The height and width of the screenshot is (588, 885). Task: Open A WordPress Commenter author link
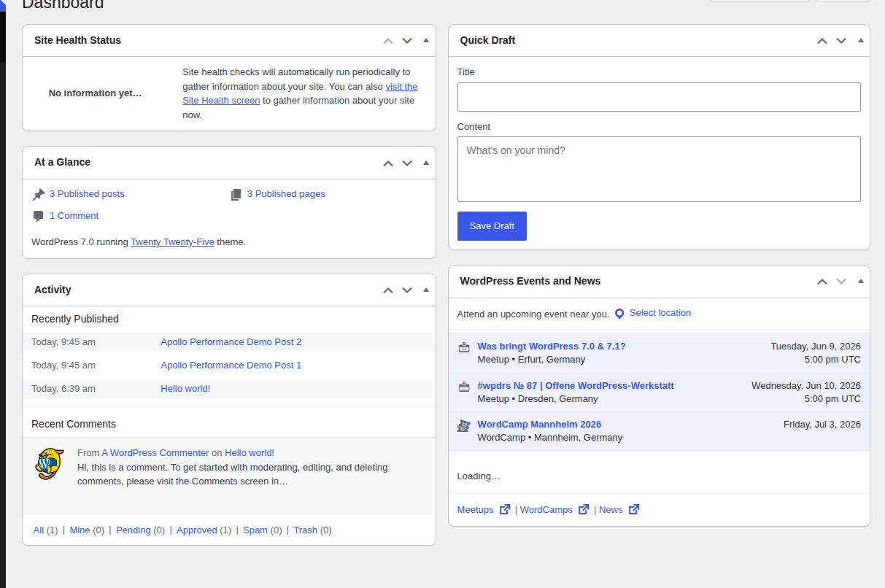point(155,453)
